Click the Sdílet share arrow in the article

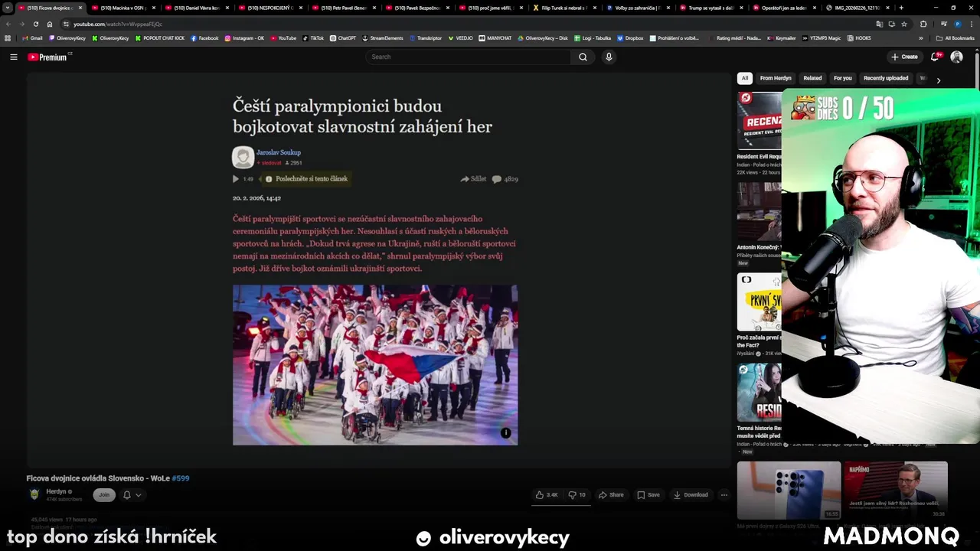click(x=473, y=179)
